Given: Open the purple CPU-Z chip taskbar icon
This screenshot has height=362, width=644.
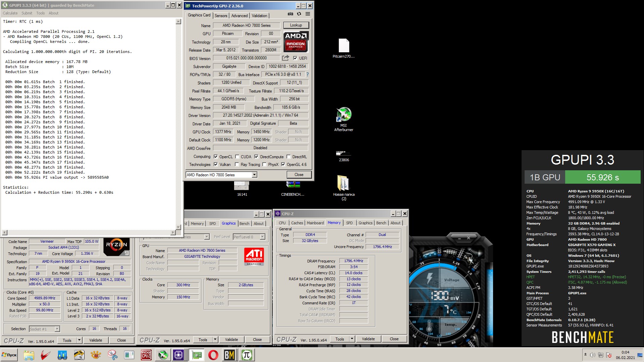Looking at the screenshot, I should click(x=178, y=355).
